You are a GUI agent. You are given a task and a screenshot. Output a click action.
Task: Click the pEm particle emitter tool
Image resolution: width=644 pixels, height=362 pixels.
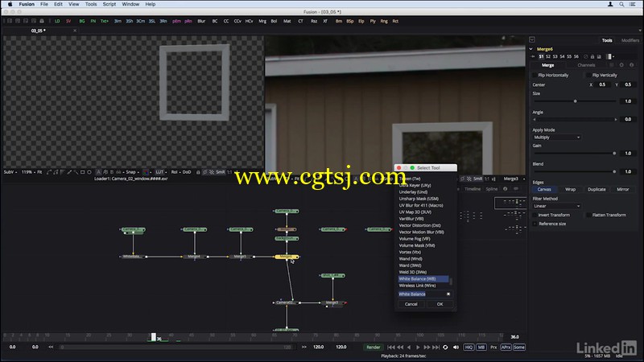coord(176,21)
